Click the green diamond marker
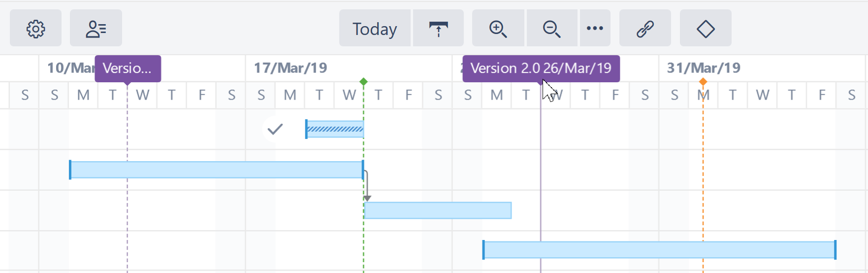The image size is (868, 273). (363, 81)
